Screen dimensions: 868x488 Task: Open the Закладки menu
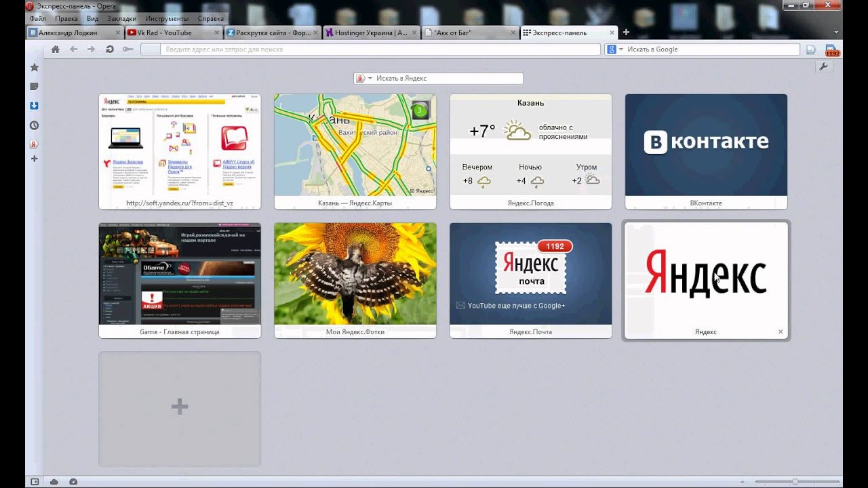point(122,19)
